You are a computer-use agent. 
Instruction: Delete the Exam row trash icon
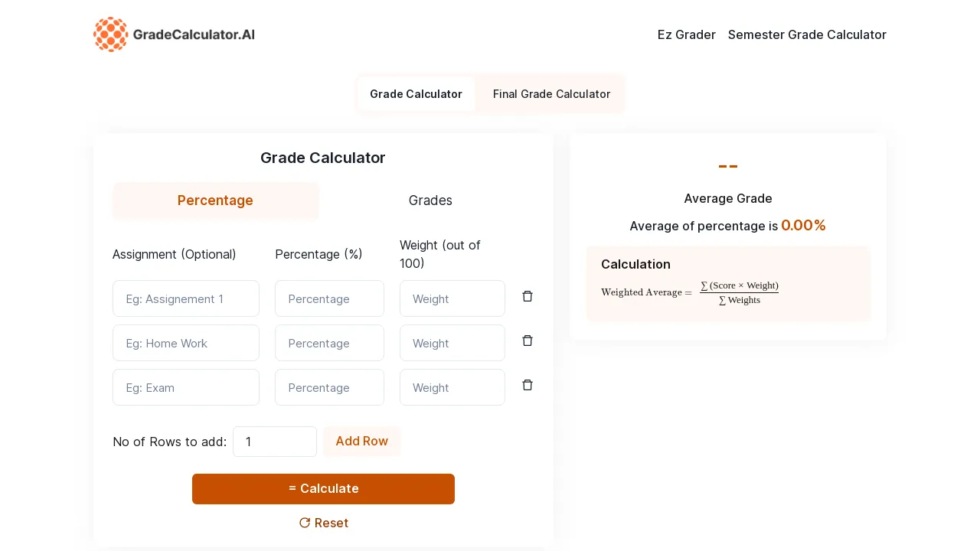click(528, 385)
